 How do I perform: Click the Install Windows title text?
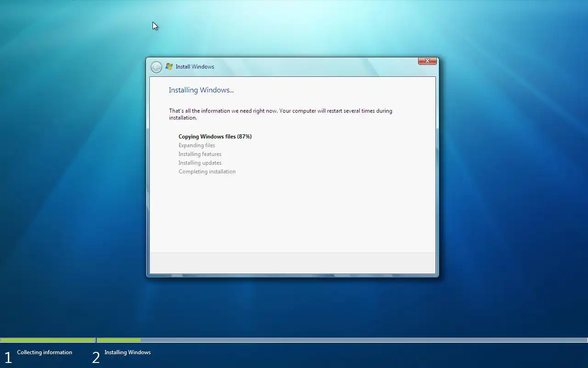tap(195, 67)
